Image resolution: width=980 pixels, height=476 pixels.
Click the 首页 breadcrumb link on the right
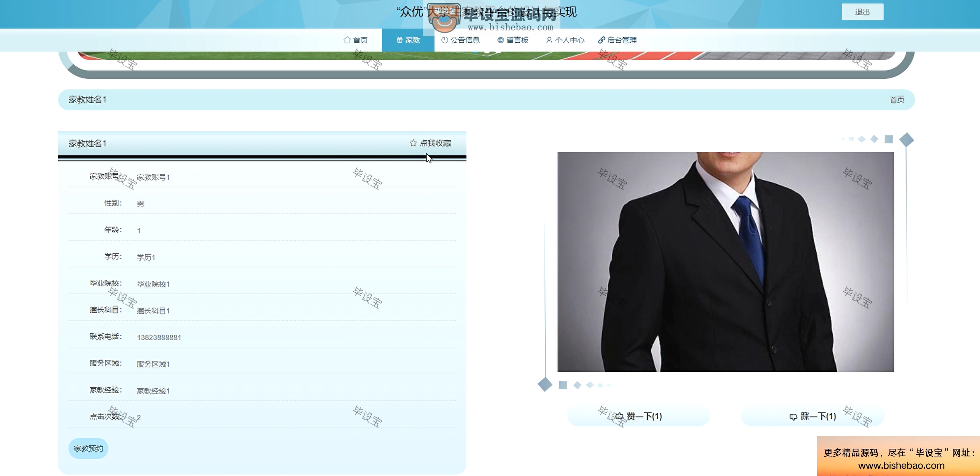pos(897,100)
